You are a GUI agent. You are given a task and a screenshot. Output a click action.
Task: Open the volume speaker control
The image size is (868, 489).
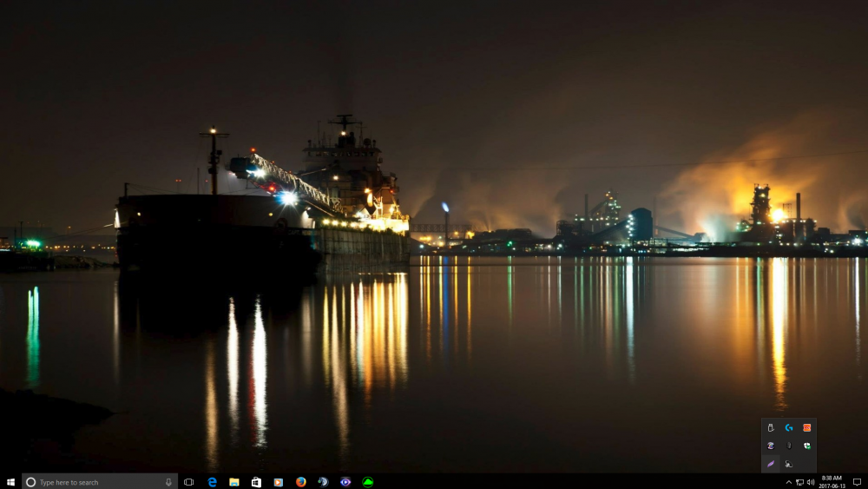(x=810, y=482)
